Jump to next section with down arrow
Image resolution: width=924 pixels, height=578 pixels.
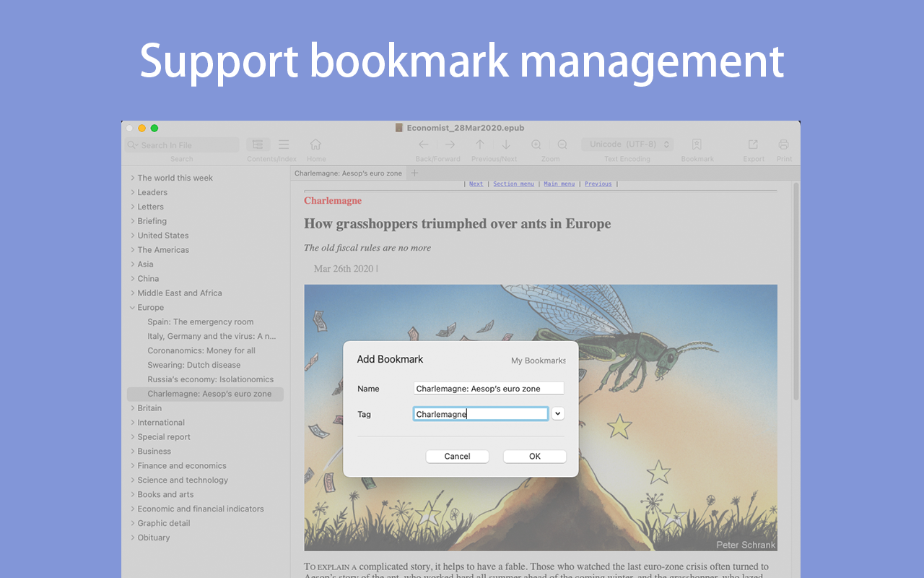(x=506, y=144)
